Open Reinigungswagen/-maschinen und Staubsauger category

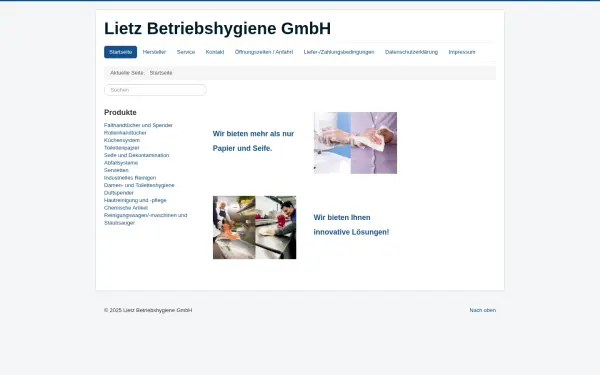[x=145, y=219]
